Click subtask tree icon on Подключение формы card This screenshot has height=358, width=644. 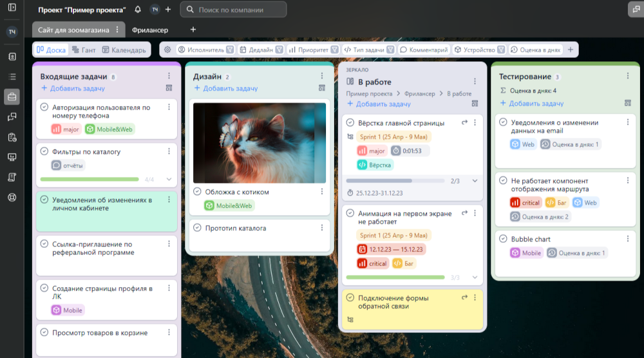pyautogui.click(x=350, y=319)
